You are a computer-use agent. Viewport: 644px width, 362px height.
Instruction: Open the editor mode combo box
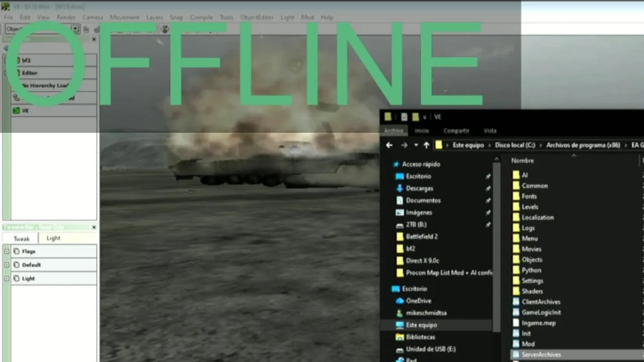coord(42,29)
